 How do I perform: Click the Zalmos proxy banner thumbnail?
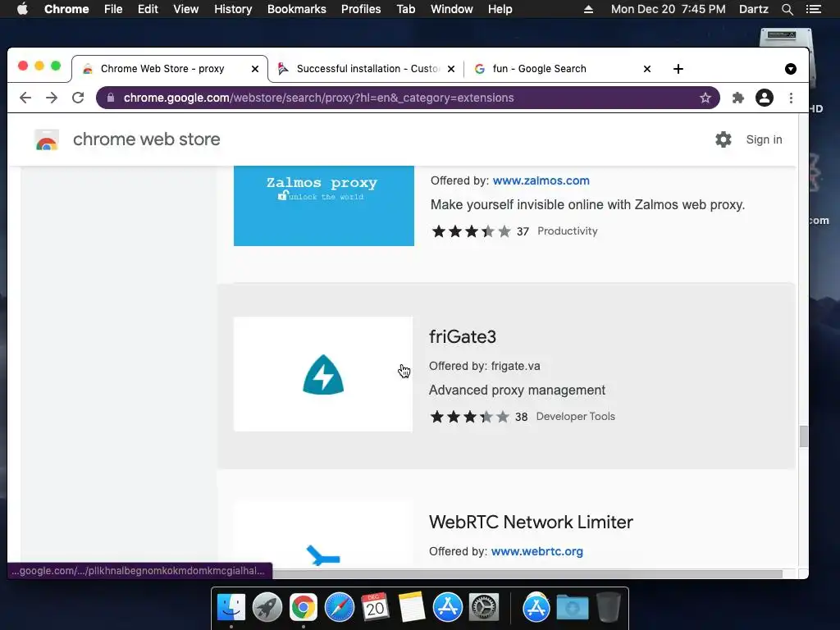click(x=323, y=206)
